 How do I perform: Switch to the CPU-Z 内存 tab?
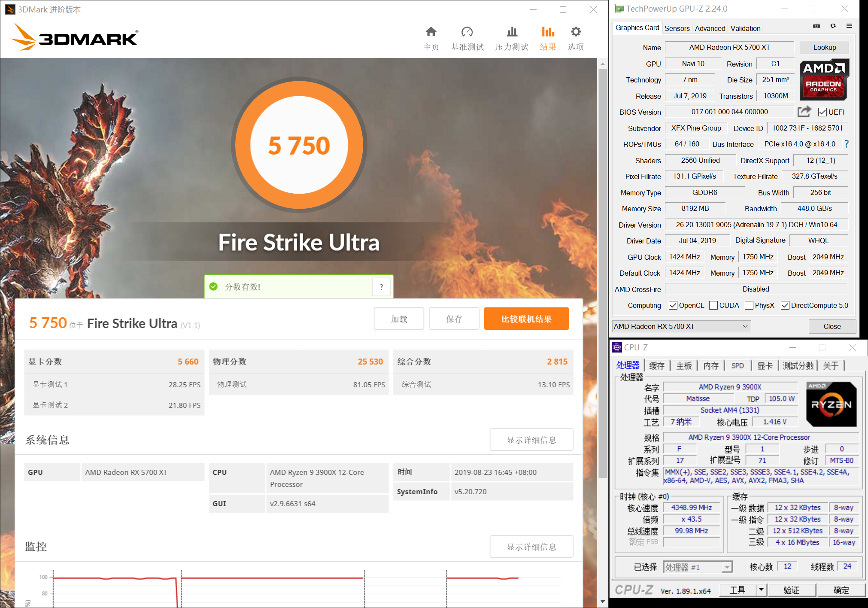coord(711,365)
